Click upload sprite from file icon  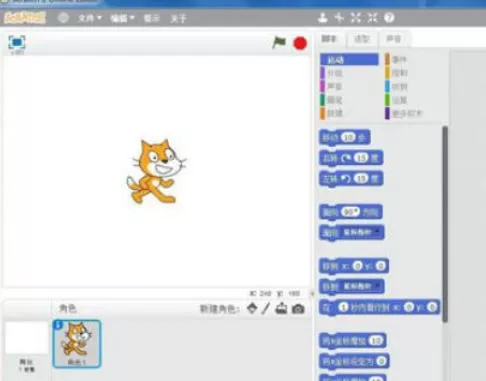tap(281, 309)
